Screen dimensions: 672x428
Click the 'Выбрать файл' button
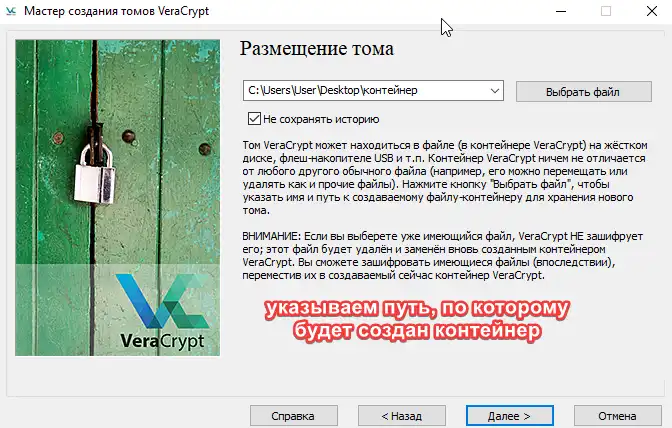[584, 92]
